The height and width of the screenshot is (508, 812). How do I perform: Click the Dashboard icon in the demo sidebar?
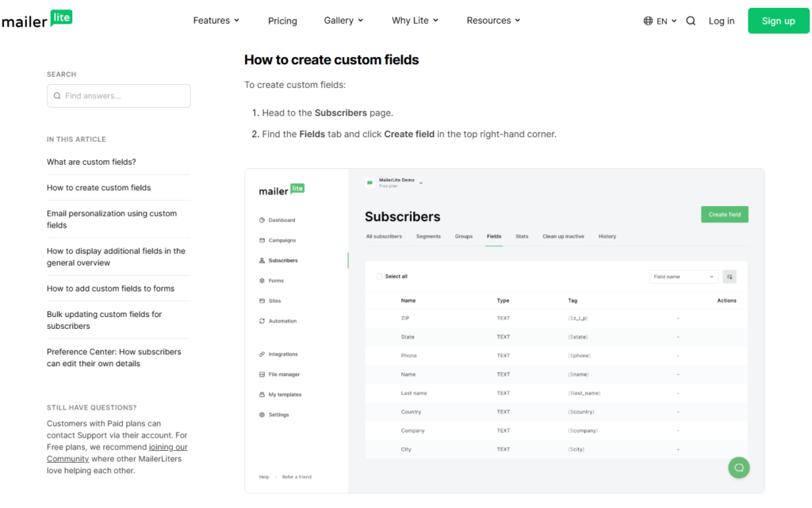coord(262,220)
